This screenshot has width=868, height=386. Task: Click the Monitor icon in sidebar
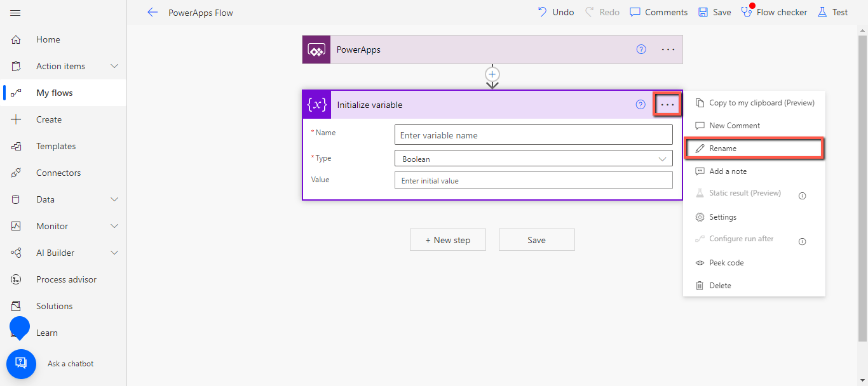pos(16,226)
